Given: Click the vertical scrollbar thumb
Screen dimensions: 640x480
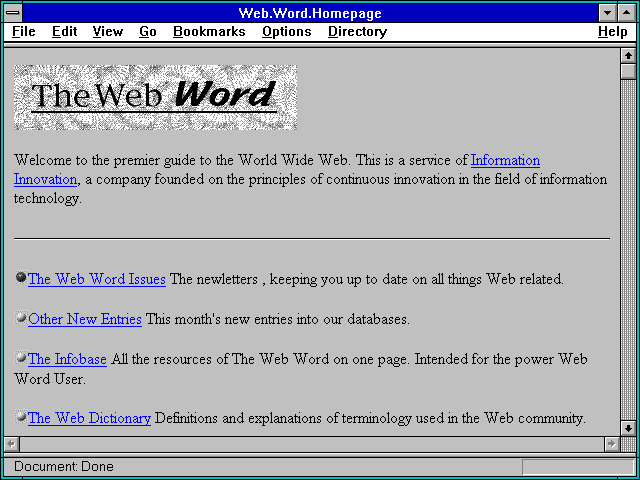Looking at the screenshot, I should (x=628, y=71).
